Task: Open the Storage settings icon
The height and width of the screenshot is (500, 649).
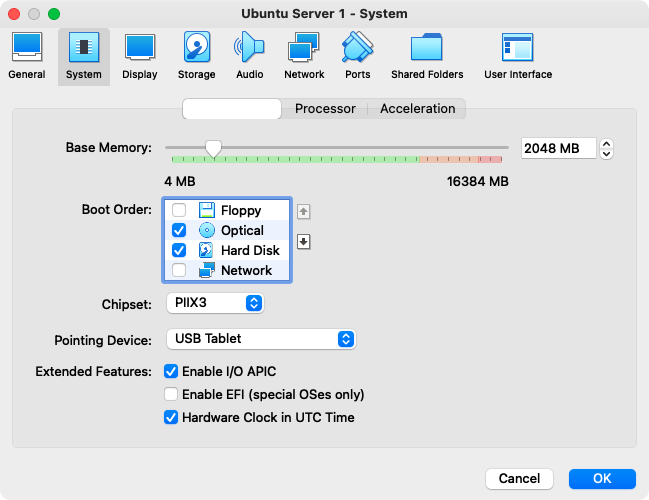Action: [196, 55]
